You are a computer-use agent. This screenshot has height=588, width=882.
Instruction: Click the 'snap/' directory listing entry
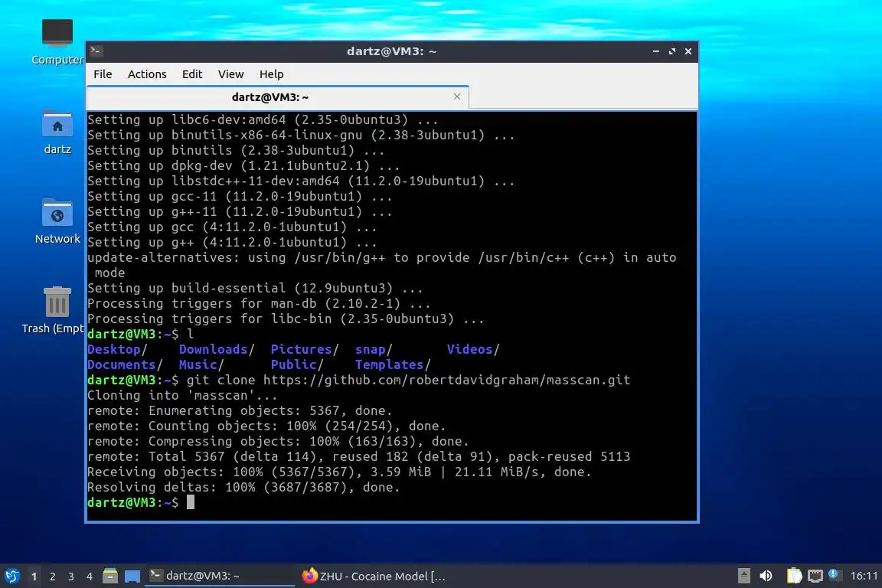[374, 349]
